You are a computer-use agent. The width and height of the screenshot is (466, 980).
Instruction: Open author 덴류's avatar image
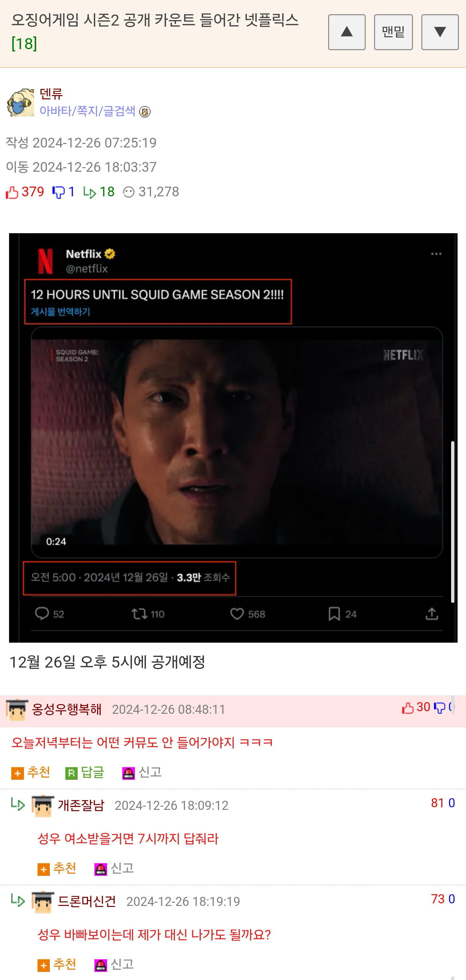(x=21, y=102)
